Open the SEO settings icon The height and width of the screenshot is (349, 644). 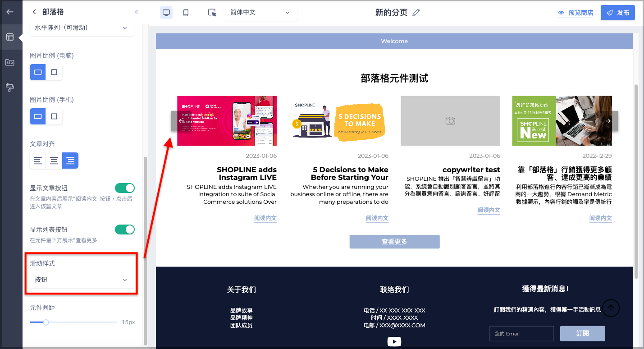[10, 62]
